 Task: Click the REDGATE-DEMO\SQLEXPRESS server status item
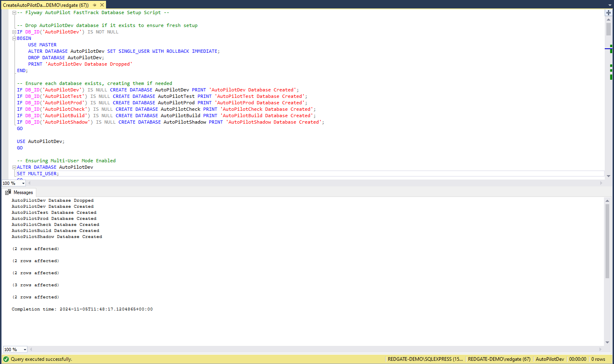coord(425,359)
